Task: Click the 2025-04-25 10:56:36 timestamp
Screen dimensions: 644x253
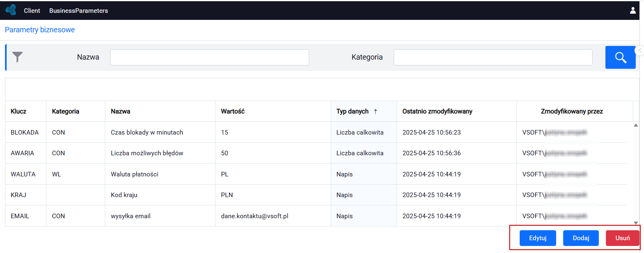Action: pyautogui.click(x=432, y=153)
